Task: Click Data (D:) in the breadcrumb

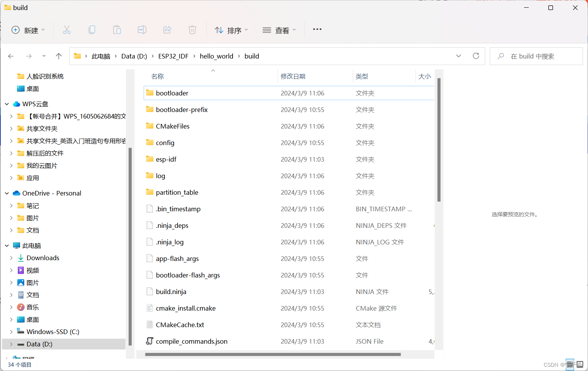Action: coord(134,56)
